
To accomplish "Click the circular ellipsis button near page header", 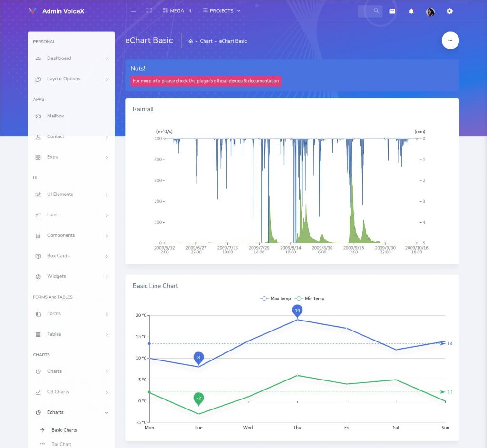I will point(450,40).
